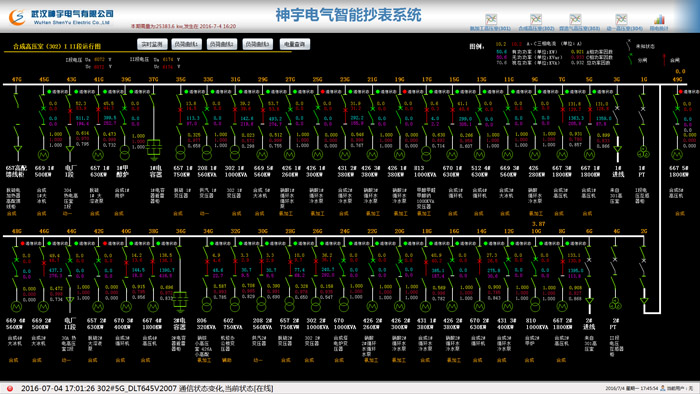The width and height of the screenshot is (700, 394).
Task: Select the 806 320KVA transformer symbol under 34G
Action: tap(207, 305)
